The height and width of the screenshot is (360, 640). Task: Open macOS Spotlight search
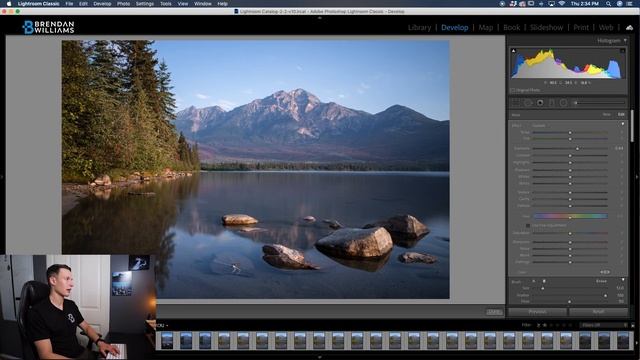pos(608,4)
